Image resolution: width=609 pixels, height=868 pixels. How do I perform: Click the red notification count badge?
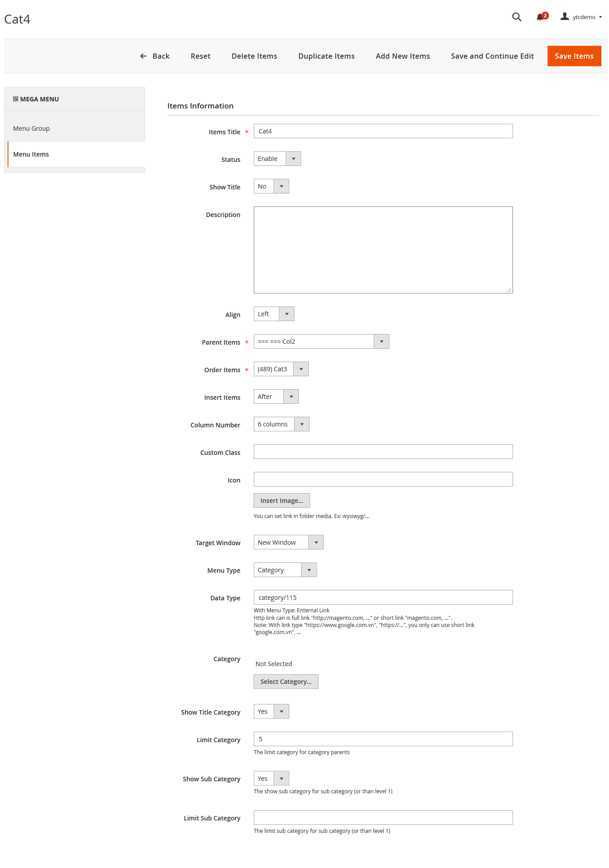[x=545, y=16]
